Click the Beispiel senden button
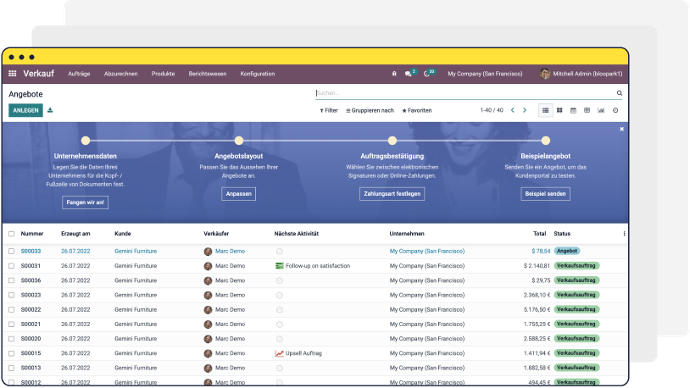Viewport: 690px width, 388px height. [x=546, y=194]
